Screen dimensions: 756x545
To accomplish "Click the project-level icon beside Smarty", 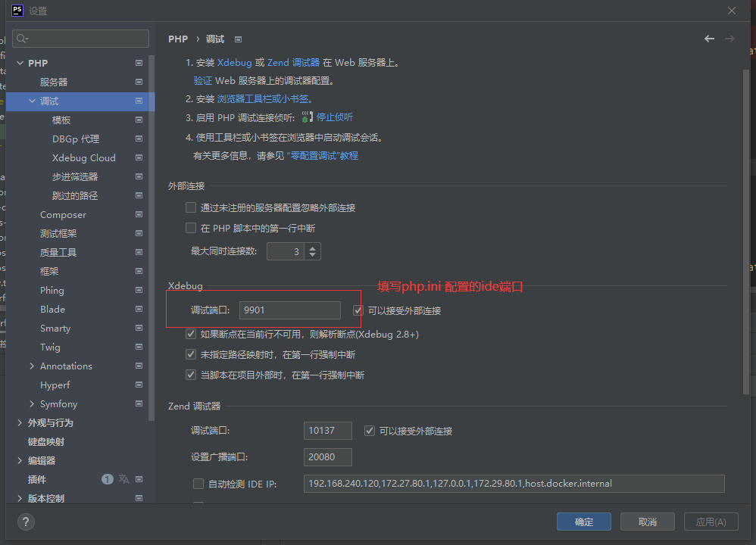I will [139, 329].
